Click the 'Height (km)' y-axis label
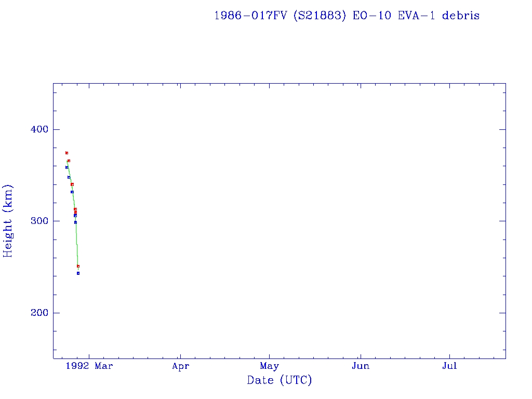This screenshot has width=532, height=399. (x=8, y=221)
